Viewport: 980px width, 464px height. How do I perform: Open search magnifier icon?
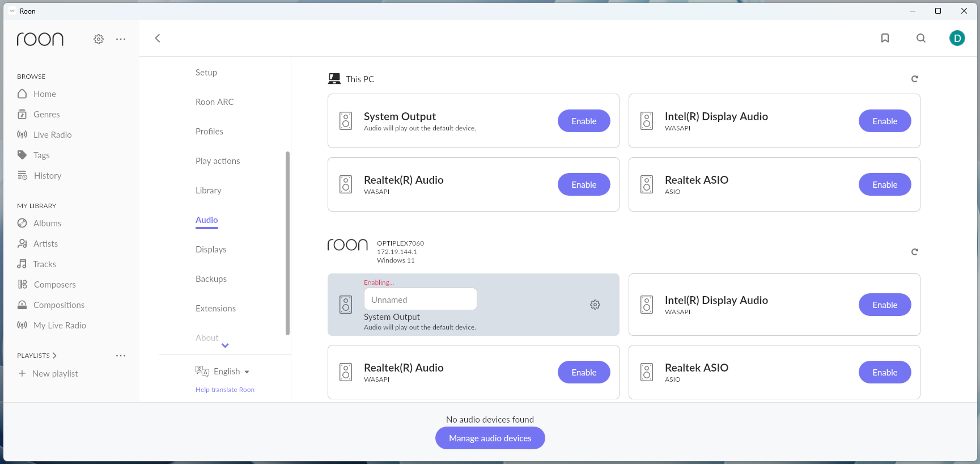pyautogui.click(x=921, y=38)
